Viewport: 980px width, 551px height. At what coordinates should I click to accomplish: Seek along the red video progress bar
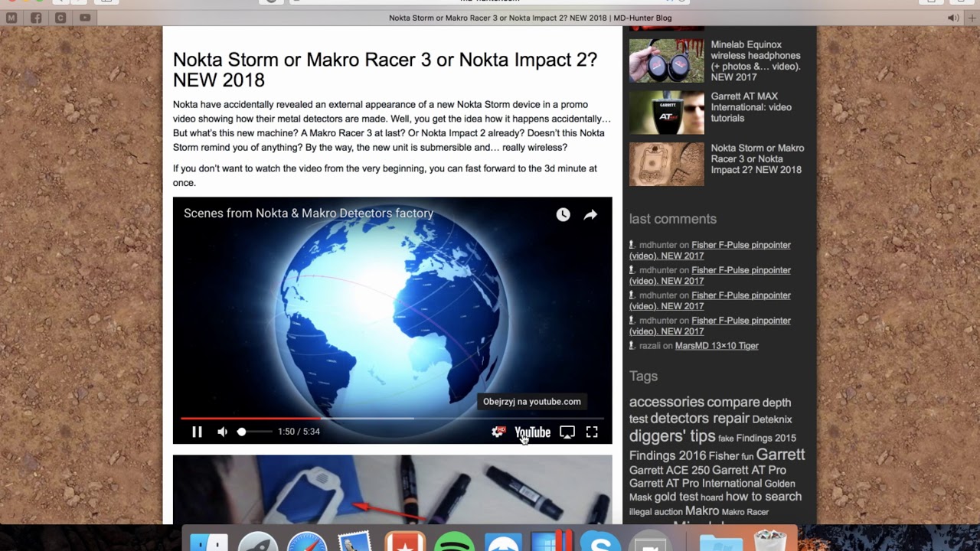[x=392, y=419]
